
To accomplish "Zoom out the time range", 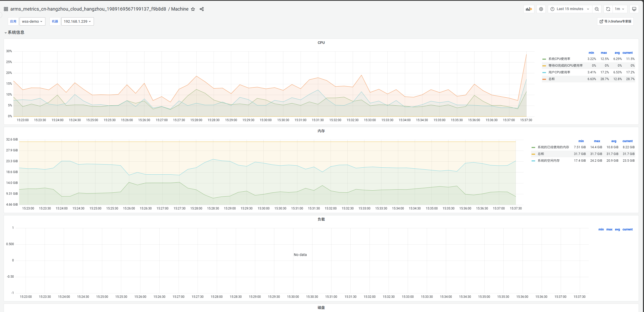I will coord(597,9).
